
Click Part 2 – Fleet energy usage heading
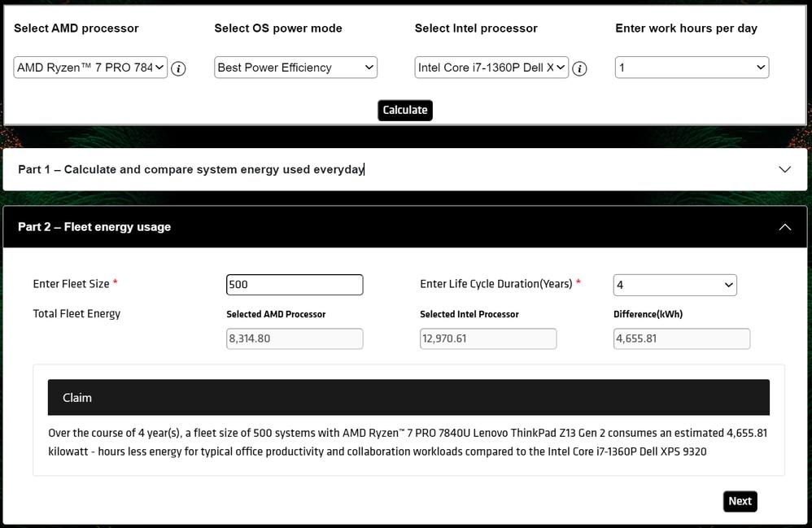pos(94,227)
